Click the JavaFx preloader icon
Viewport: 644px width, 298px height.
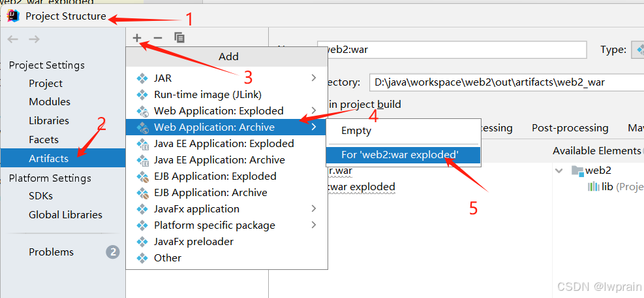(142, 241)
